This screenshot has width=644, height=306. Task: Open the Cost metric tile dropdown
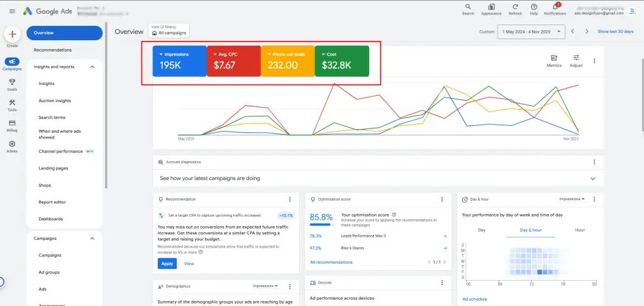[x=323, y=54]
